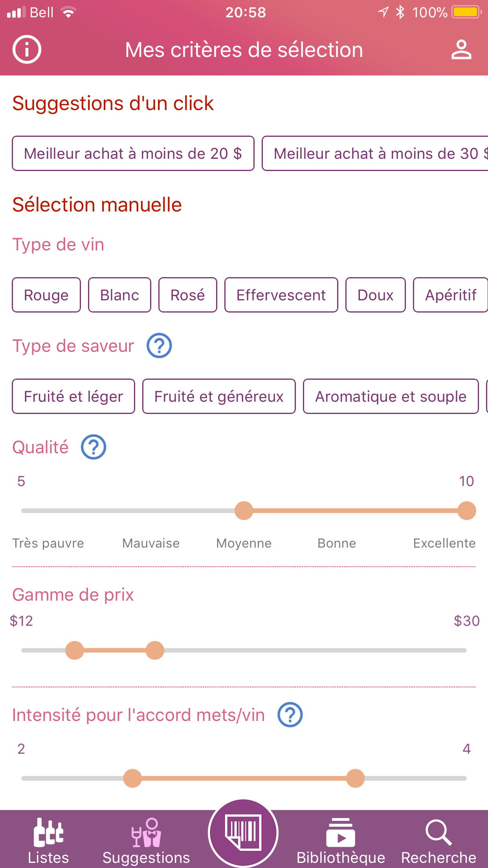Toggle the Rouge wine type
Image resolution: width=488 pixels, height=868 pixels.
[46, 295]
